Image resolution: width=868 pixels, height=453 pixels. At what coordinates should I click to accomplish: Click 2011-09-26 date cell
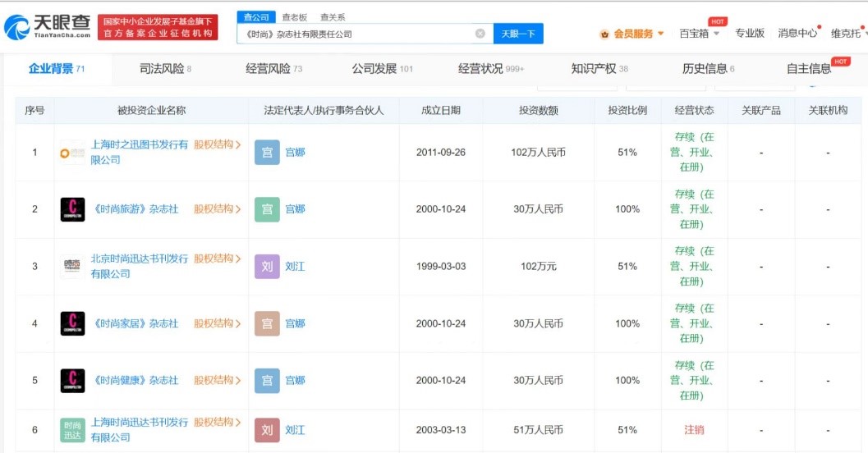(441, 153)
